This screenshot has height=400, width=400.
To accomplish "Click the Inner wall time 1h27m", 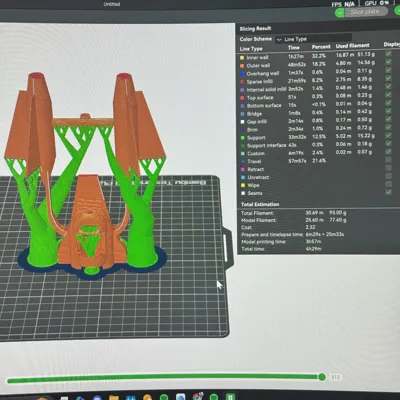I will pyautogui.click(x=296, y=56).
